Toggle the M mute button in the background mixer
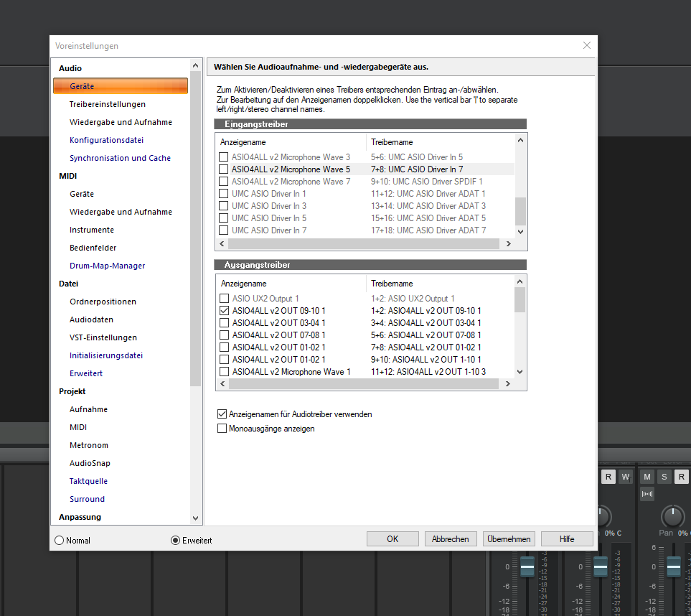 [647, 477]
